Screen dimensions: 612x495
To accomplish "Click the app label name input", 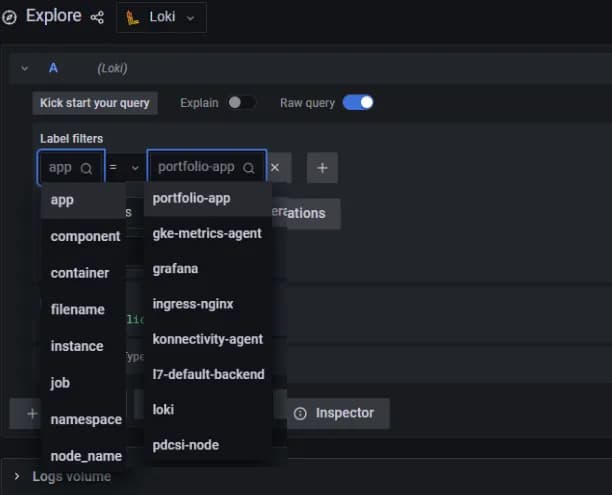I will click(71, 168).
